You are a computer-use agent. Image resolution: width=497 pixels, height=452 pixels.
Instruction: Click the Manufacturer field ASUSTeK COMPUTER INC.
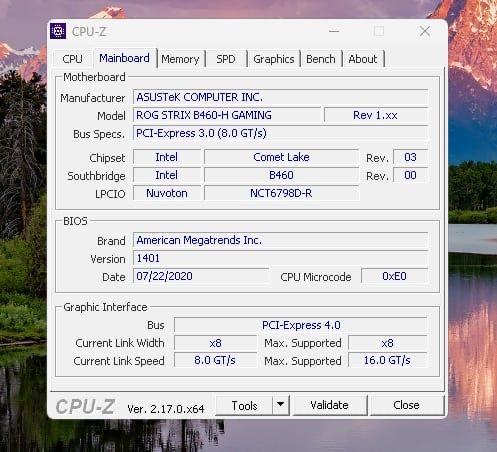pos(280,97)
